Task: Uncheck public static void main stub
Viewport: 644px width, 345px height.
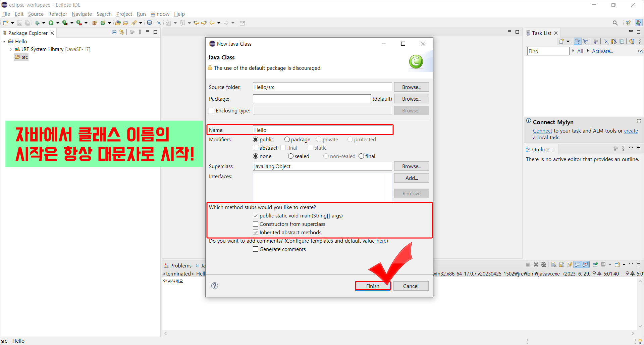Action: [x=256, y=215]
